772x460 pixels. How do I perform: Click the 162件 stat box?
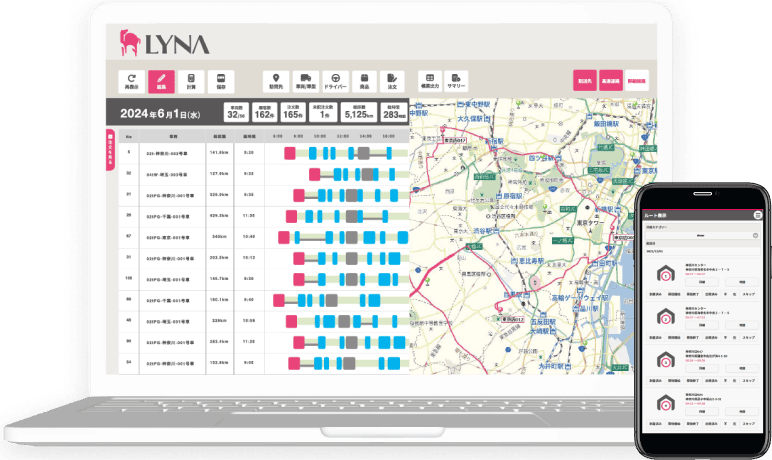pos(265,112)
